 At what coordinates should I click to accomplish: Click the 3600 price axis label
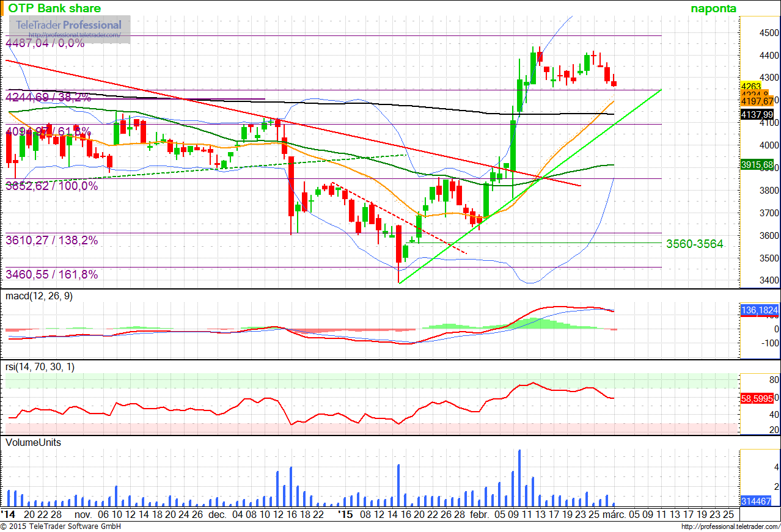(769, 236)
